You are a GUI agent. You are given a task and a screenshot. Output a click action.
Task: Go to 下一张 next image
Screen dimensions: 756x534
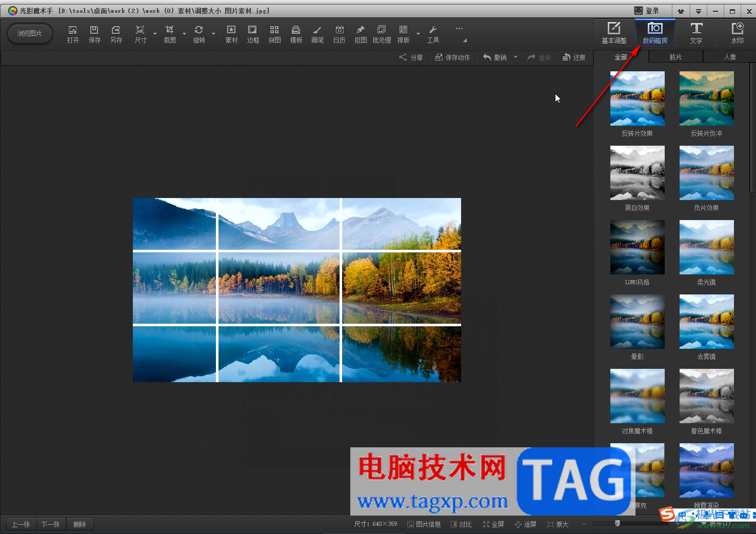51,524
